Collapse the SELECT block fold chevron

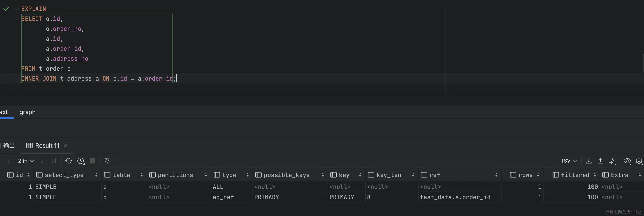tap(17, 19)
